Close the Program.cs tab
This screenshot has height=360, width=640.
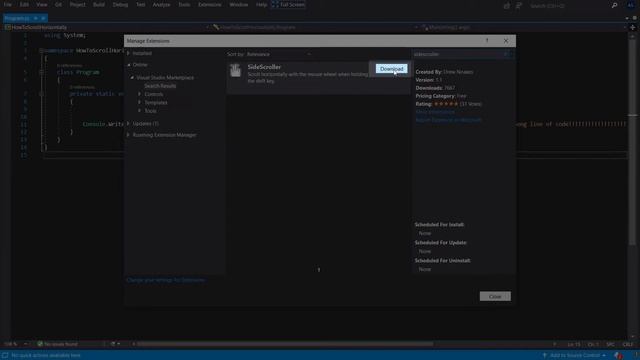pyautogui.click(x=43, y=18)
